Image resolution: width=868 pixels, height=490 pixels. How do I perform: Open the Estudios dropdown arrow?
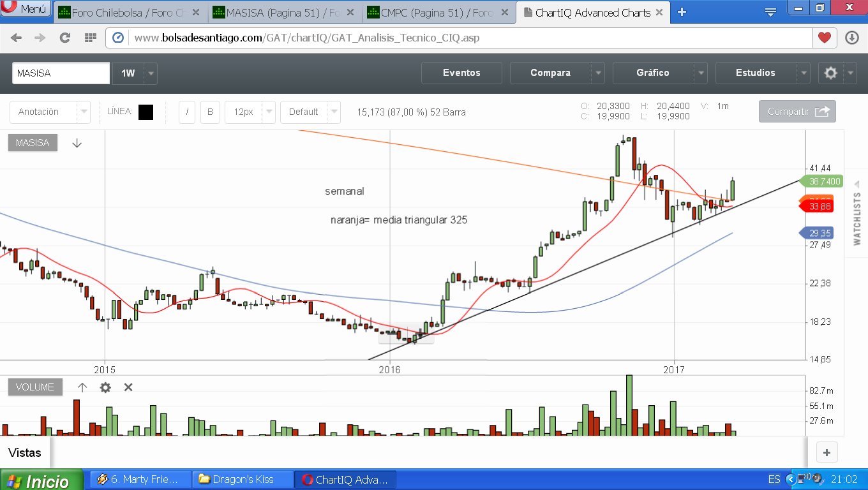(x=804, y=73)
